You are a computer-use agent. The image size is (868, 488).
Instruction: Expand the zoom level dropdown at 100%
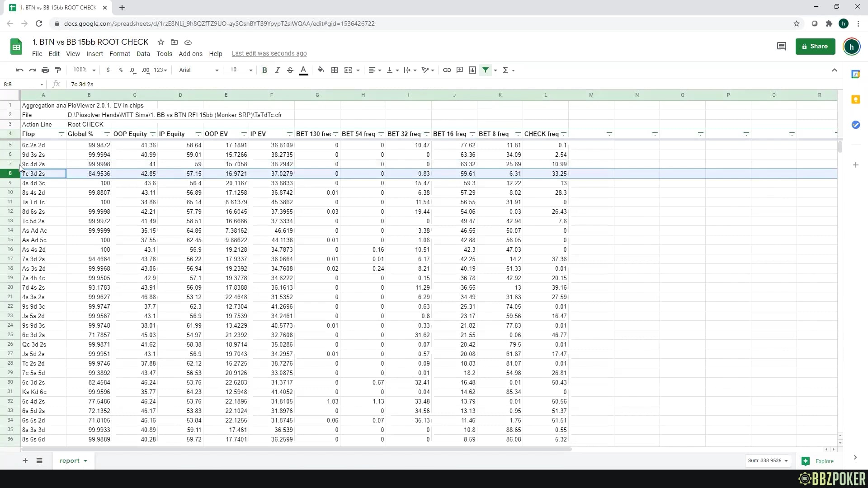(84, 70)
